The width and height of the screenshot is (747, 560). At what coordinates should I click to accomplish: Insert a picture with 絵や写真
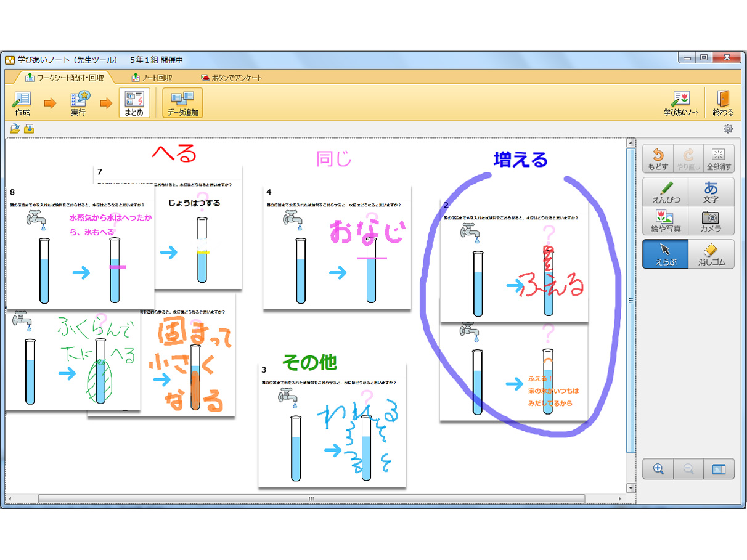click(x=665, y=221)
